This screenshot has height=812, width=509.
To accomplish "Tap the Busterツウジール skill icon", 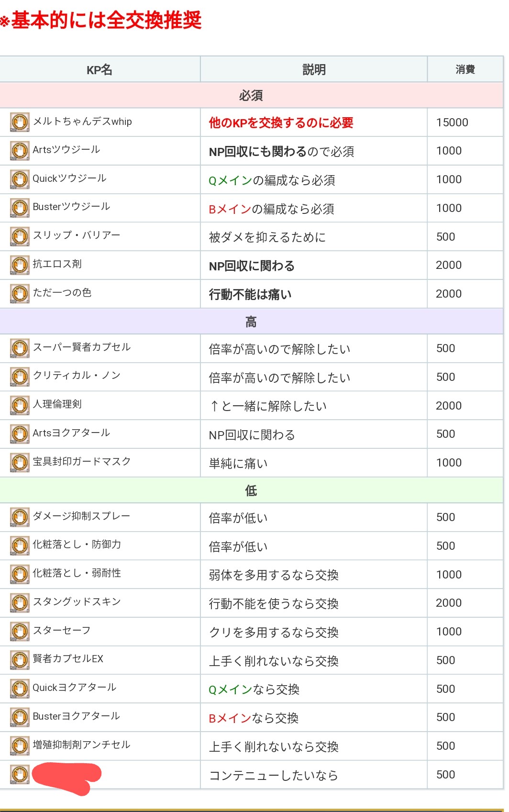I will click(20, 208).
